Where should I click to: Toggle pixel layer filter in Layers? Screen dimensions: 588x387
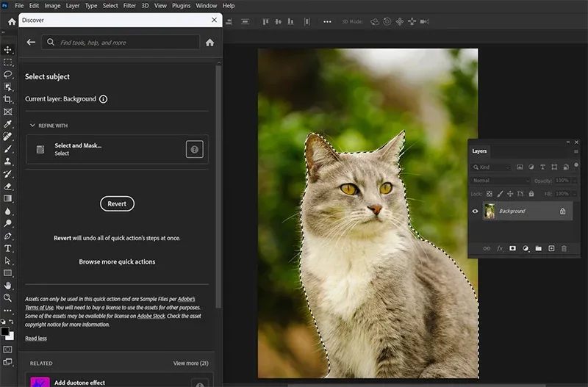click(x=520, y=167)
